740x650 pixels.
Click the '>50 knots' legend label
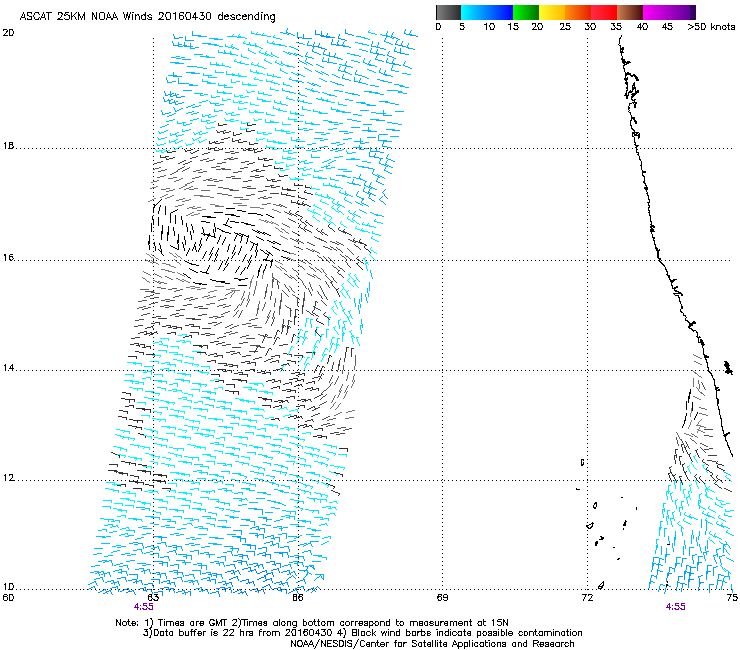(711, 27)
